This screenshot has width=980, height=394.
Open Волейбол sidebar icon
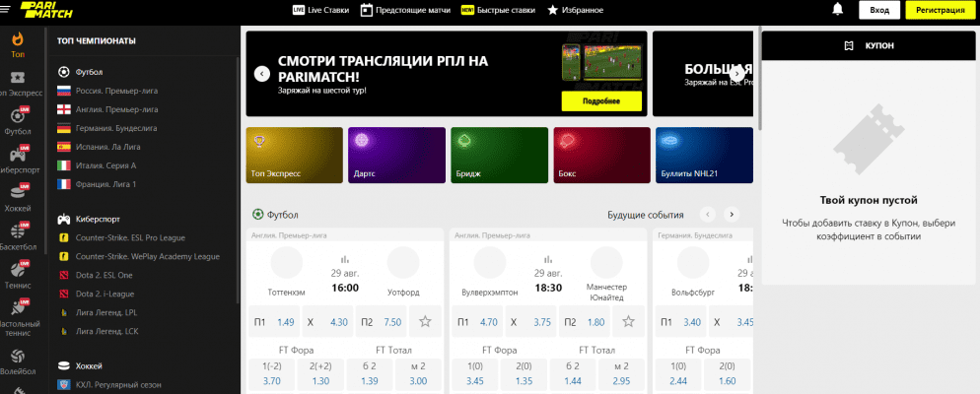coord(18,356)
